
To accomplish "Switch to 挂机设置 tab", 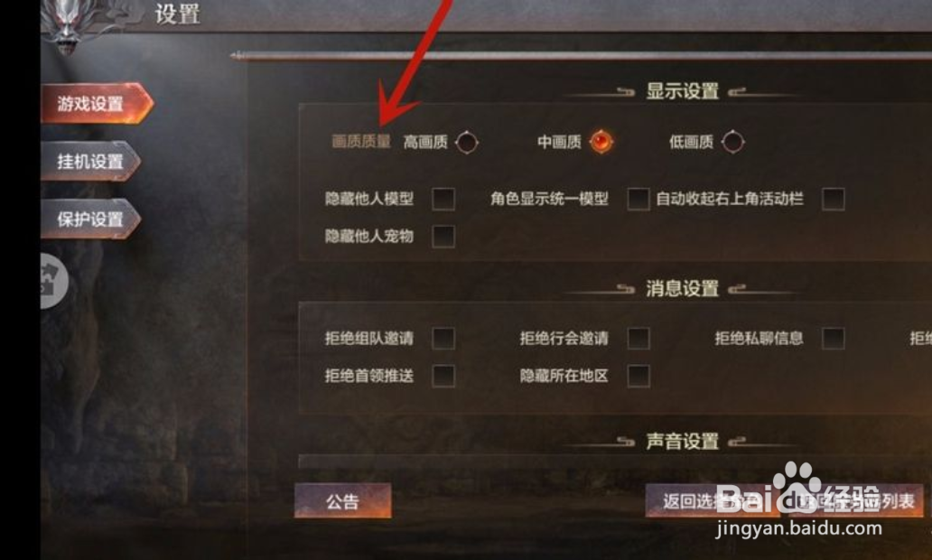I will [90, 161].
